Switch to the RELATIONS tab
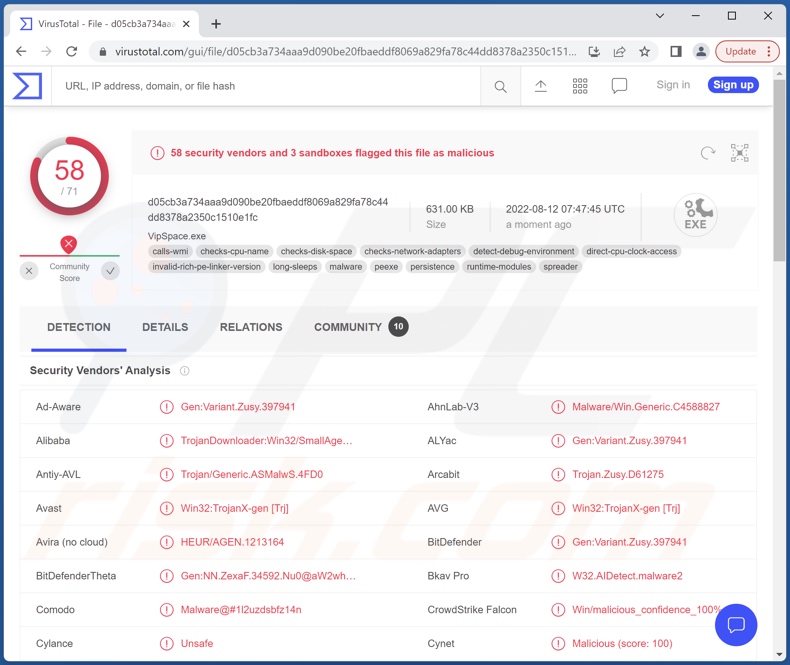This screenshot has width=790, height=665. point(251,327)
